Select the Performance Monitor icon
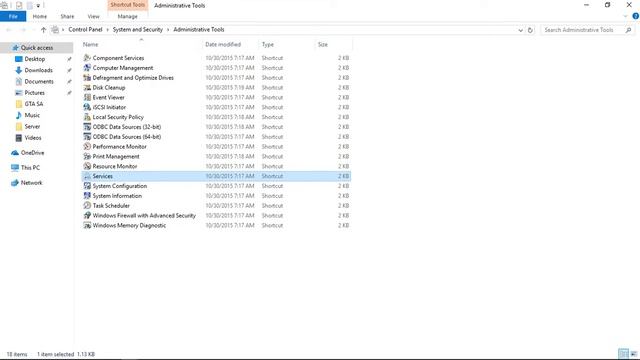The height and width of the screenshot is (360, 640). coord(87,147)
